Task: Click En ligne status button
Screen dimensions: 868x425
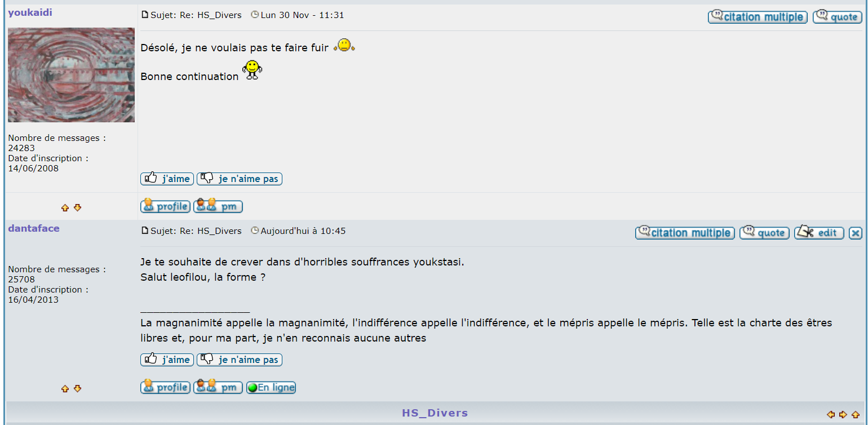Action: 271,388
